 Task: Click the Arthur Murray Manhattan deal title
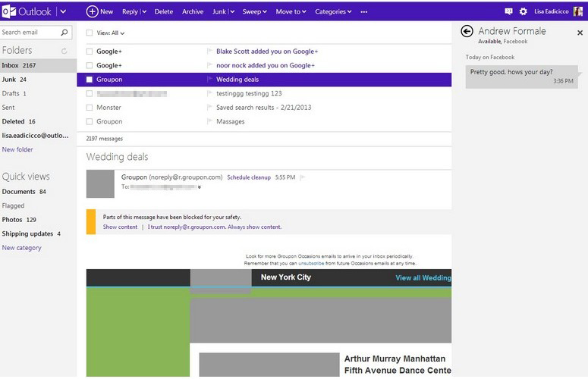click(x=398, y=365)
